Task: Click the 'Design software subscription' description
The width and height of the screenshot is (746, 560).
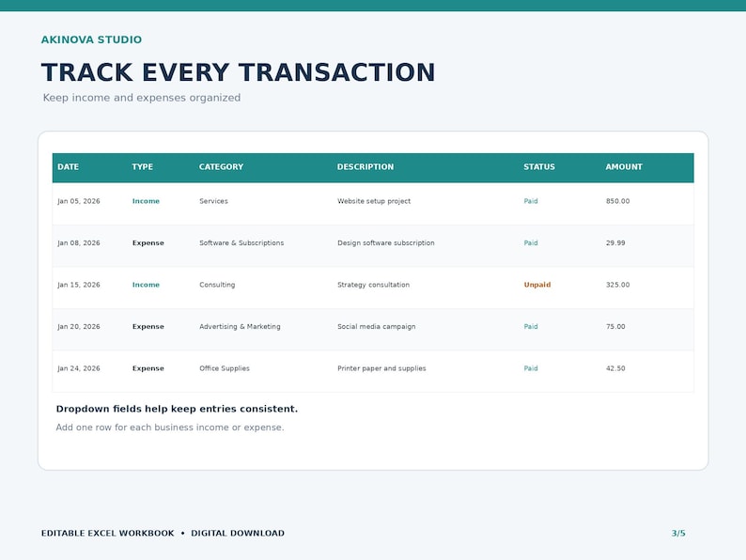Action: click(x=386, y=243)
